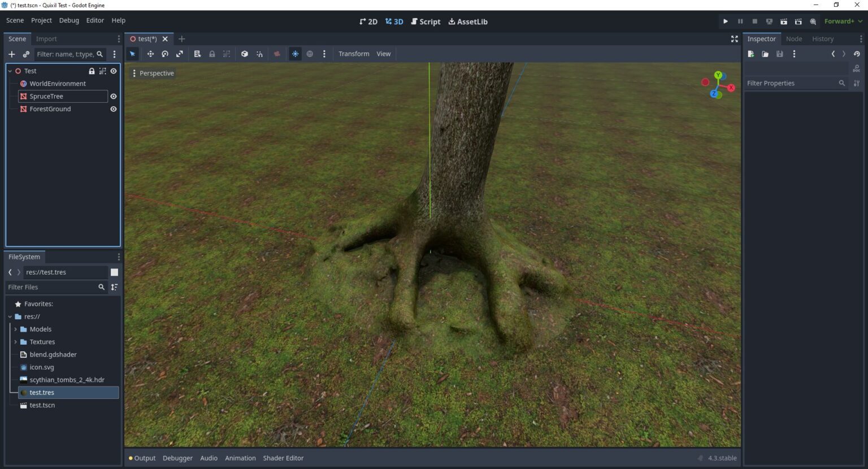Collapse the Test node in the Scene tree
868x469 pixels.
point(10,71)
